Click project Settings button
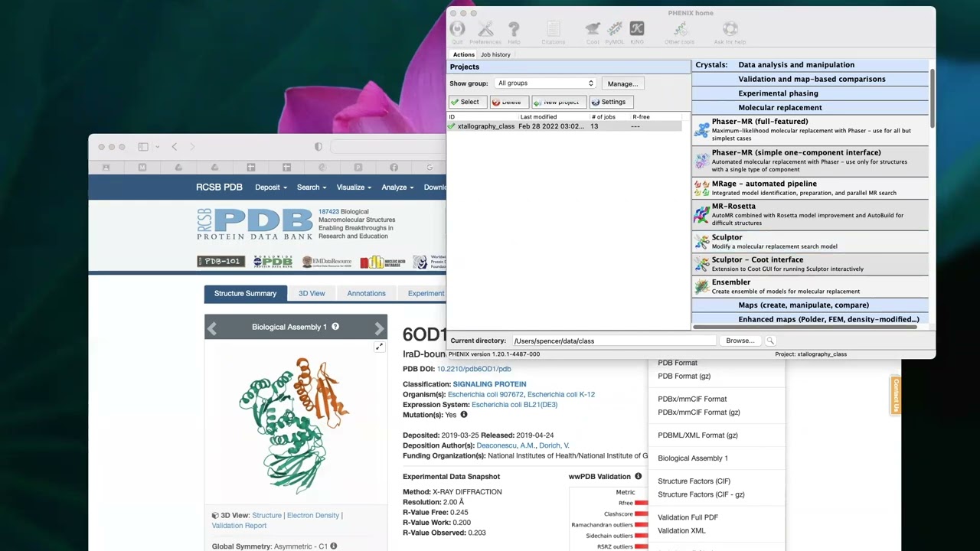Image resolution: width=980 pixels, height=551 pixels. coord(610,102)
